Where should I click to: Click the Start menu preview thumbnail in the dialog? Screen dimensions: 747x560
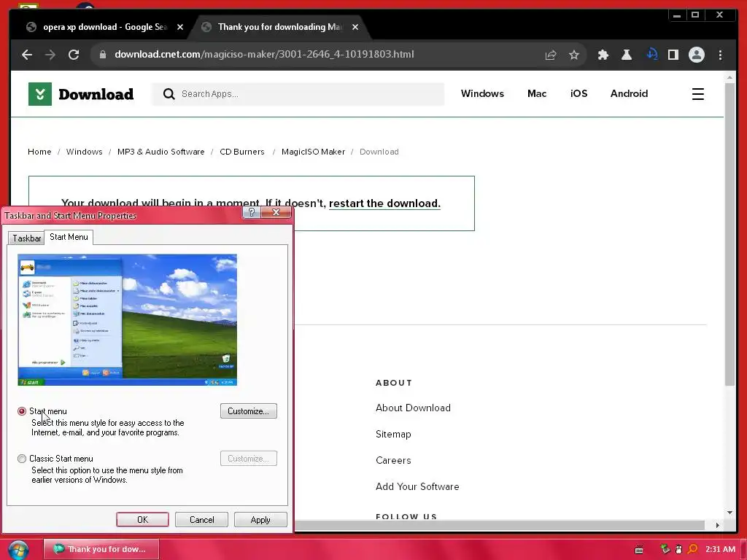(x=127, y=319)
